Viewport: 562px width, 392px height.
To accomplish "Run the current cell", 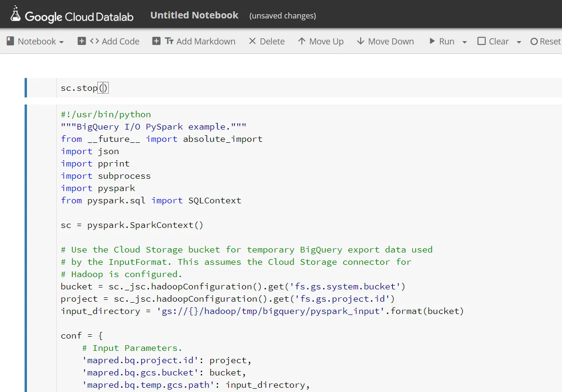I will [x=441, y=42].
